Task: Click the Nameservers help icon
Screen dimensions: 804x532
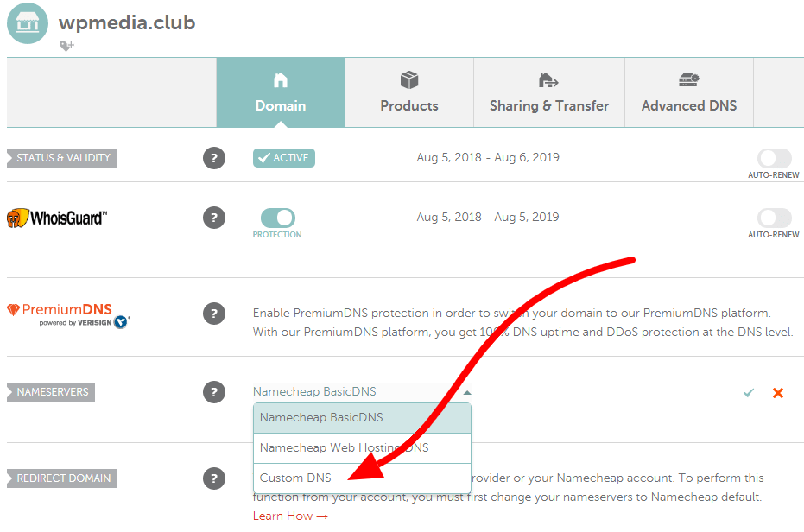Action: pyautogui.click(x=213, y=391)
